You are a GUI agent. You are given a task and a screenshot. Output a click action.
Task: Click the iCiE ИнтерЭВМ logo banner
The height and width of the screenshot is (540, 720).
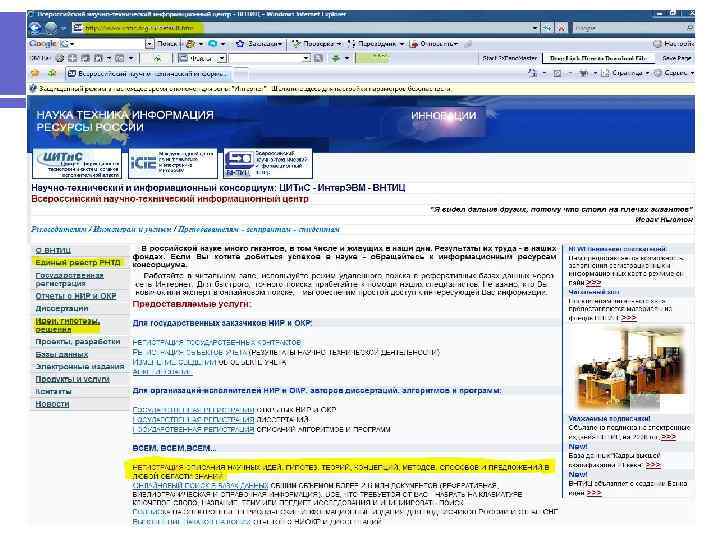tap(173, 163)
